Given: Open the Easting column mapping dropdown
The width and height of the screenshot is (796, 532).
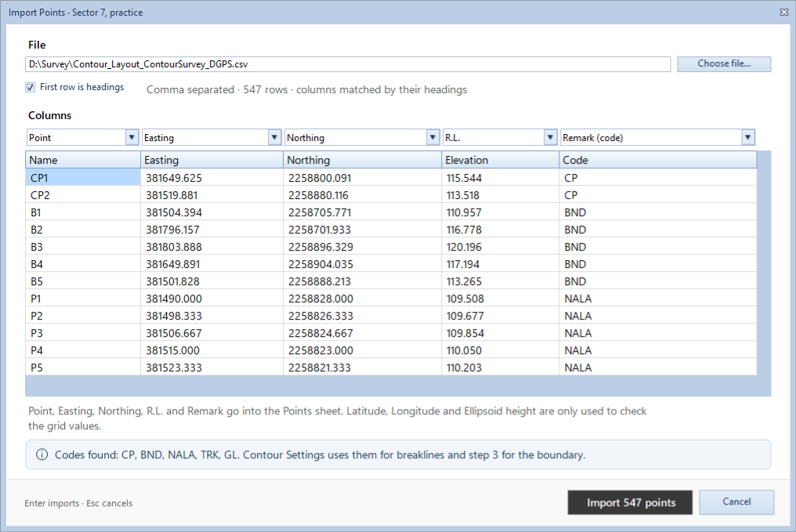Looking at the screenshot, I should tap(274, 137).
